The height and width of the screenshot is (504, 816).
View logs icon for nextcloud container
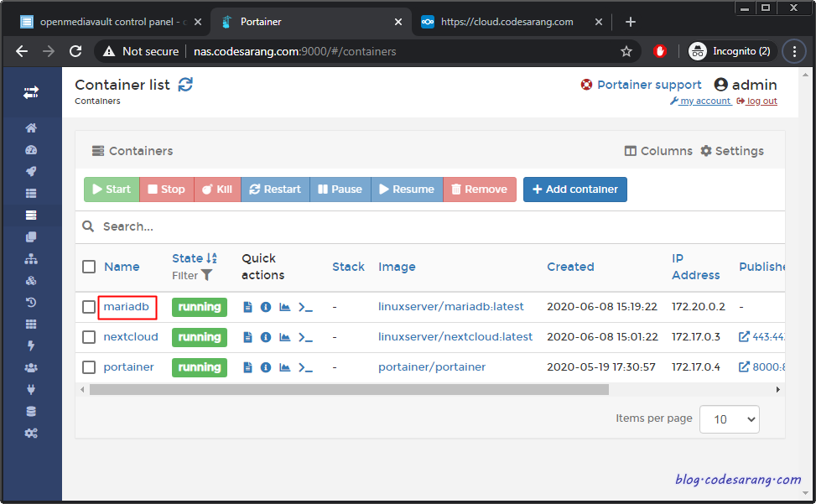tap(247, 337)
